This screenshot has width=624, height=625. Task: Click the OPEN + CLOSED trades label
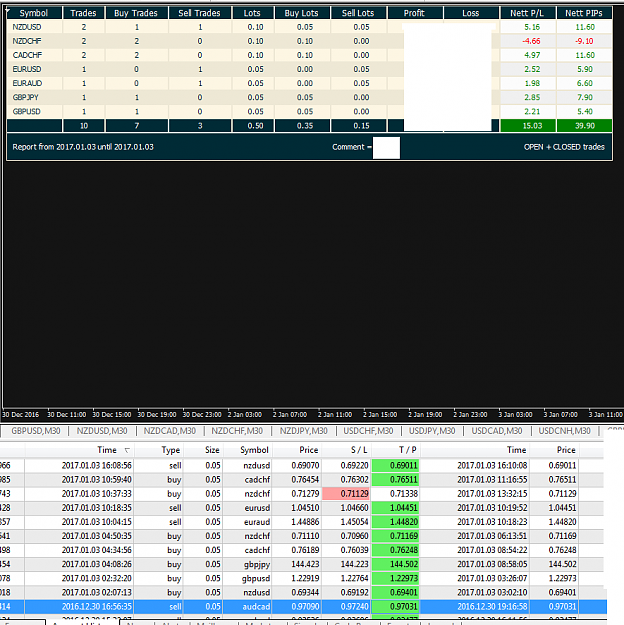click(564, 147)
